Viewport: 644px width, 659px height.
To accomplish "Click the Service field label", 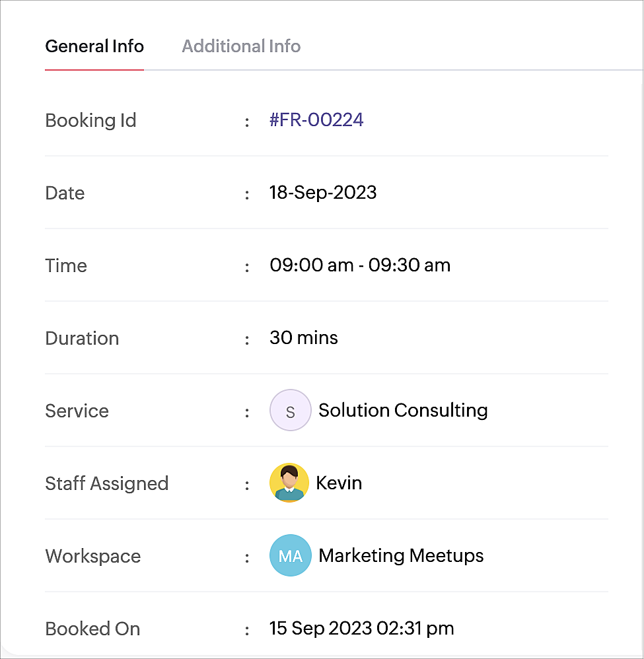I will (x=77, y=411).
